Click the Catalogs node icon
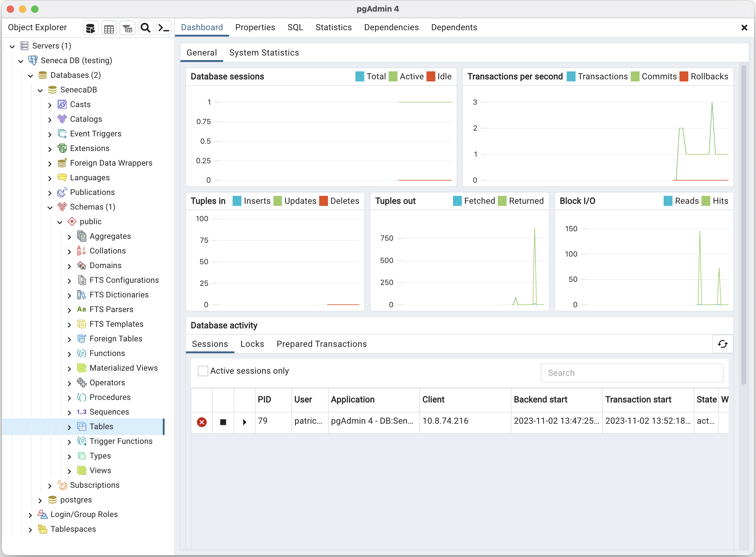Screen dimensions: 756x557 click(62, 119)
